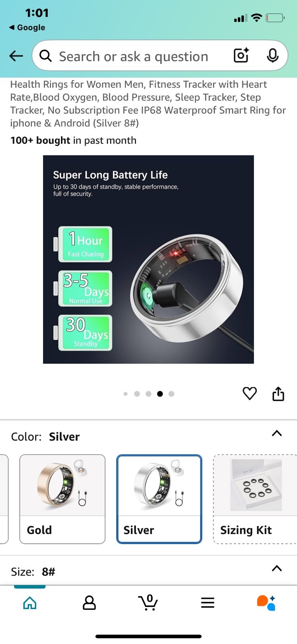Open the Rufus AI assistant icon
Screen dimensions: 297x644
point(266,603)
